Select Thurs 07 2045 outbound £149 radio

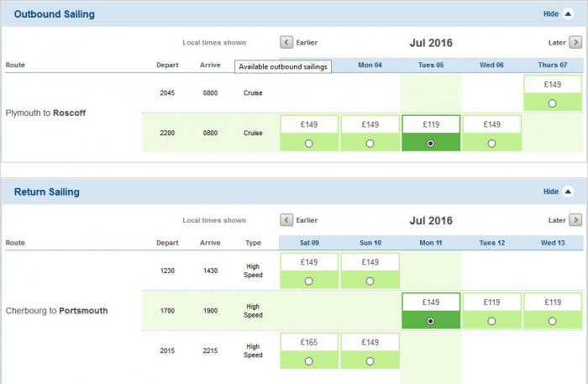pyautogui.click(x=552, y=103)
